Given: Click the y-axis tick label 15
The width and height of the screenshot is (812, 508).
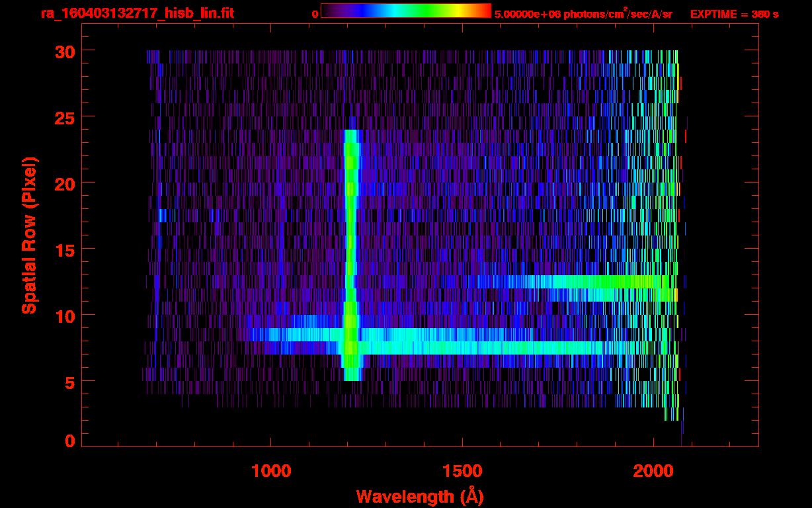Looking at the screenshot, I should tap(65, 249).
